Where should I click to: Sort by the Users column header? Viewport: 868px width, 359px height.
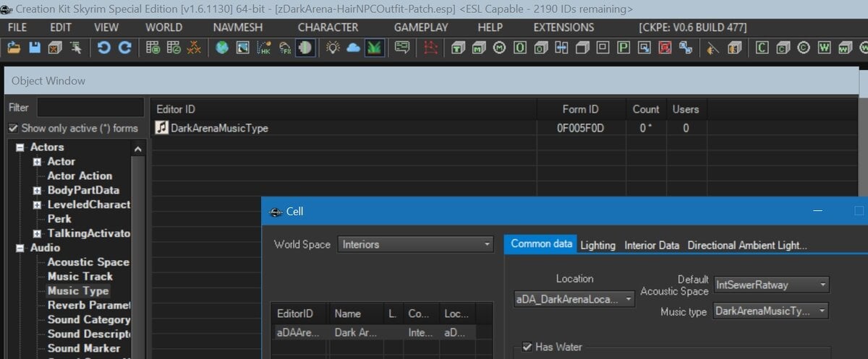pos(686,109)
